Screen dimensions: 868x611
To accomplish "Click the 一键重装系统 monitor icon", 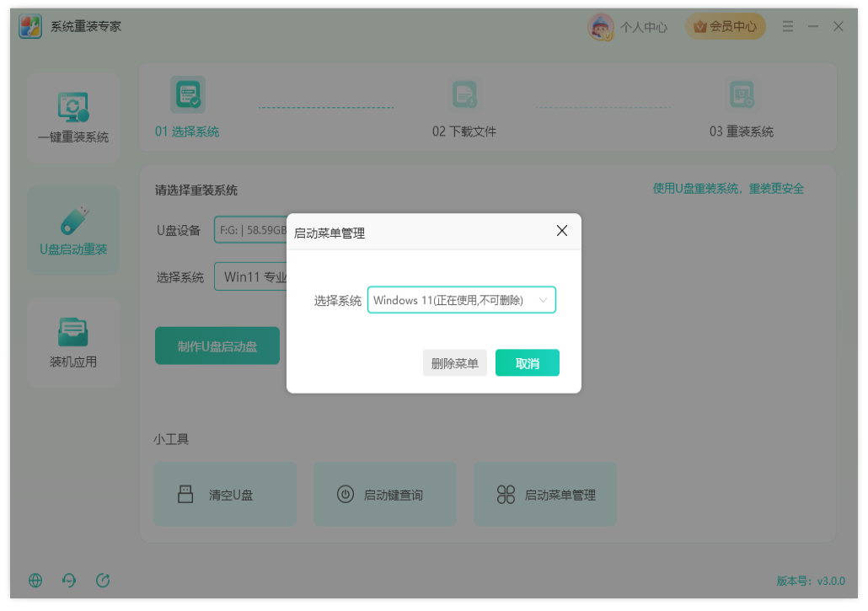I will click(x=73, y=107).
